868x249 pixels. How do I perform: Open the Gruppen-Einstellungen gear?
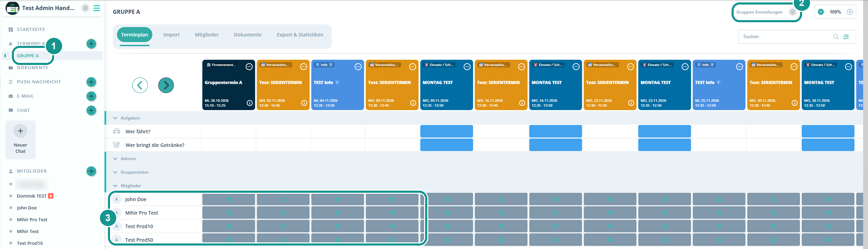[x=793, y=12]
